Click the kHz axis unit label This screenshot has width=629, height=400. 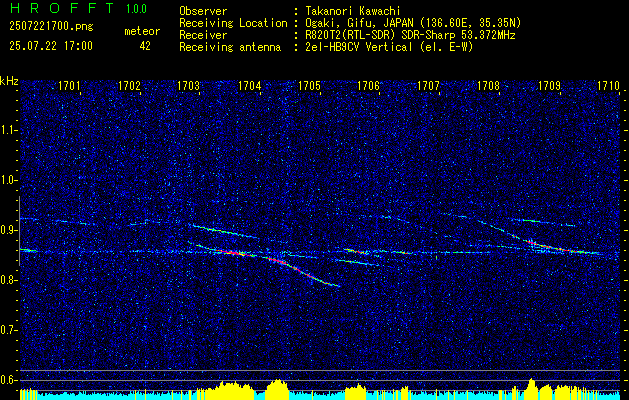pyautogui.click(x=9, y=81)
